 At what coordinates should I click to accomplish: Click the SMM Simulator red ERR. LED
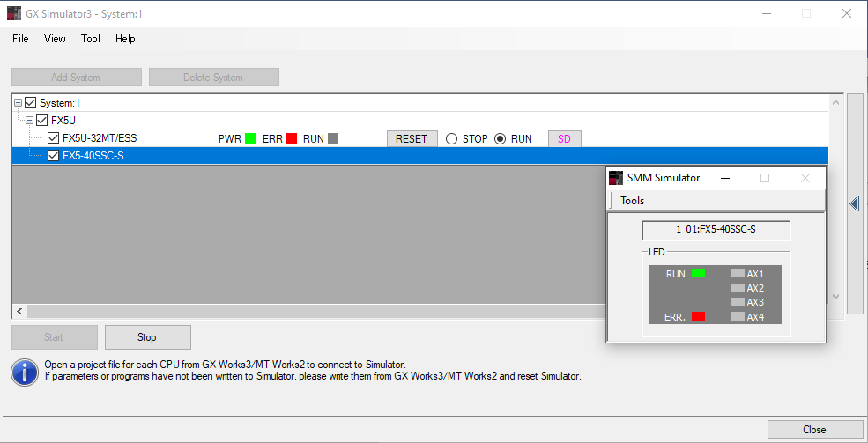pyautogui.click(x=698, y=316)
